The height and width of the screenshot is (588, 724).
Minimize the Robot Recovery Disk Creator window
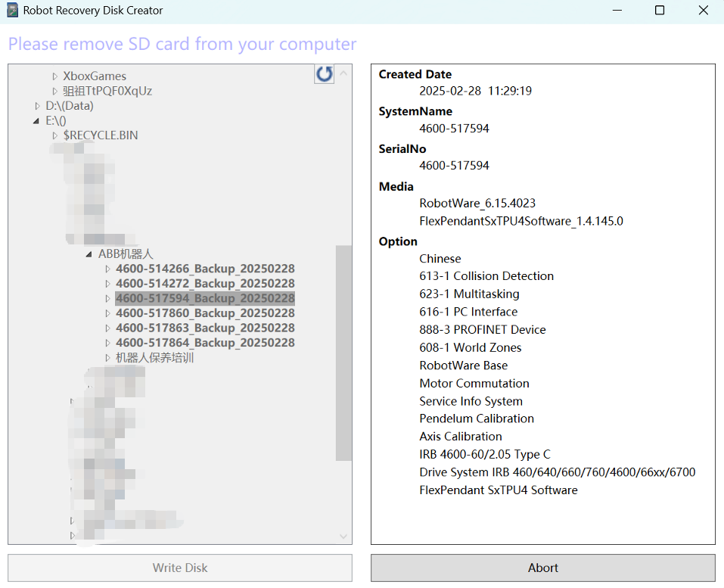pyautogui.click(x=617, y=10)
